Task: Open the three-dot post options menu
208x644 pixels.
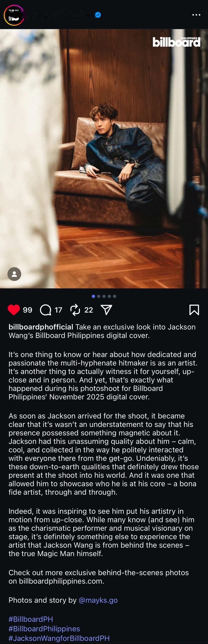Action: (196, 15)
